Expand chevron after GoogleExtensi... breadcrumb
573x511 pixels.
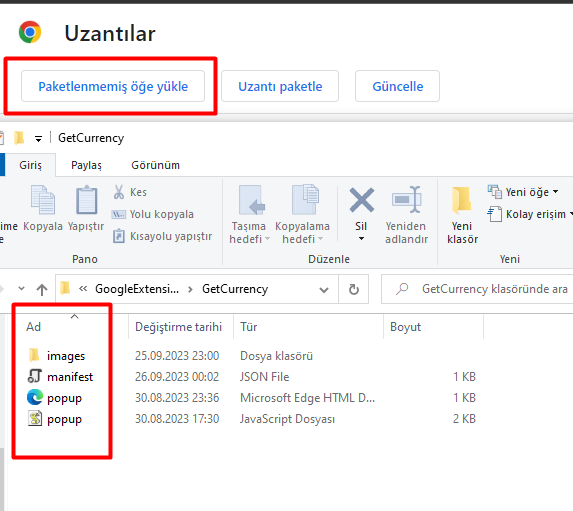(190, 289)
